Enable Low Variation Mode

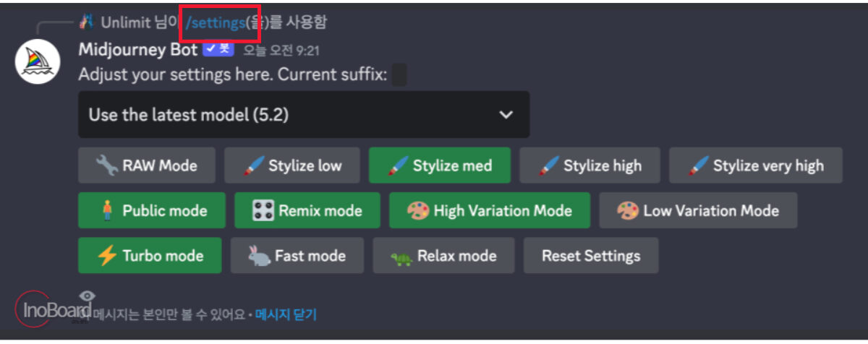[x=699, y=211]
